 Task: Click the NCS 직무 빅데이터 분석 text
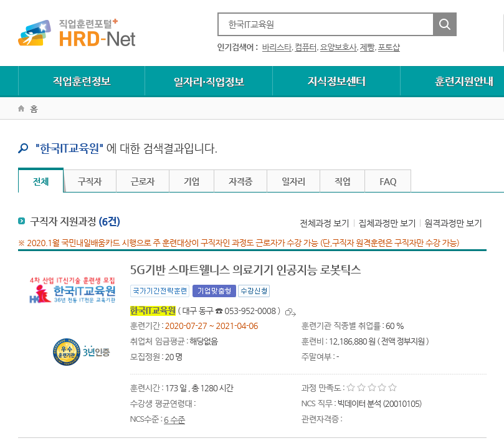click(x=361, y=404)
